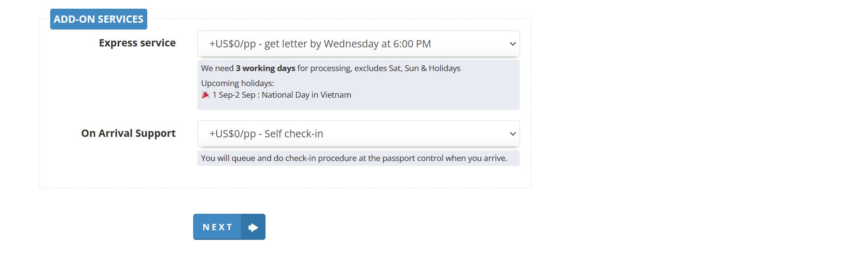Viewport: 868px width, 265px height.
Task: Click the ADD-ON SERVICES section header
Action: 98,19
